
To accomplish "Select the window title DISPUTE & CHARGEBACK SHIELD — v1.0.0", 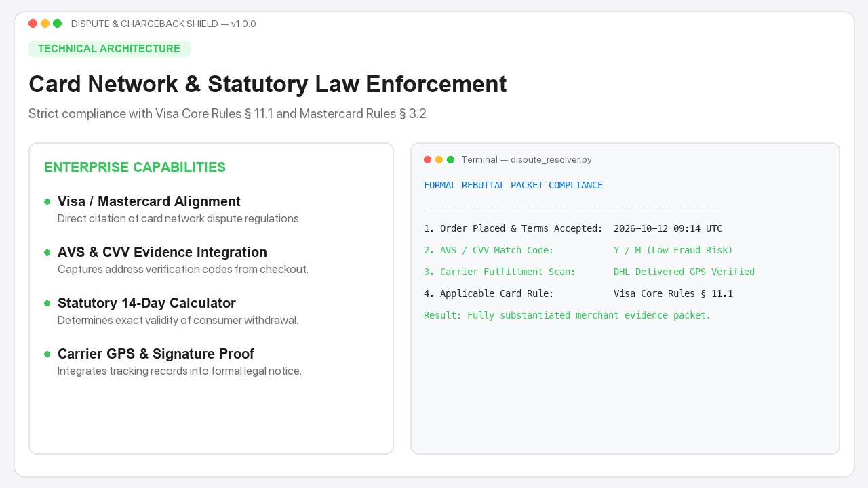I will coord(163,24).
